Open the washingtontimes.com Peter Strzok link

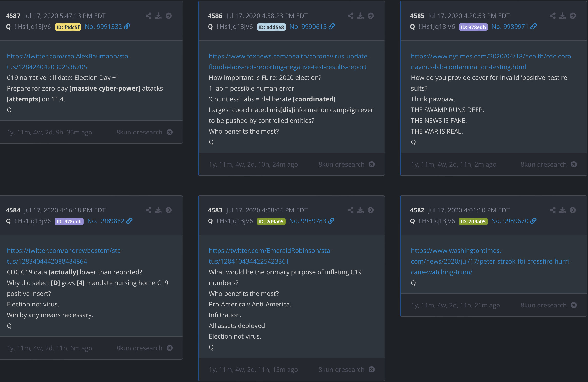point(491,261)
